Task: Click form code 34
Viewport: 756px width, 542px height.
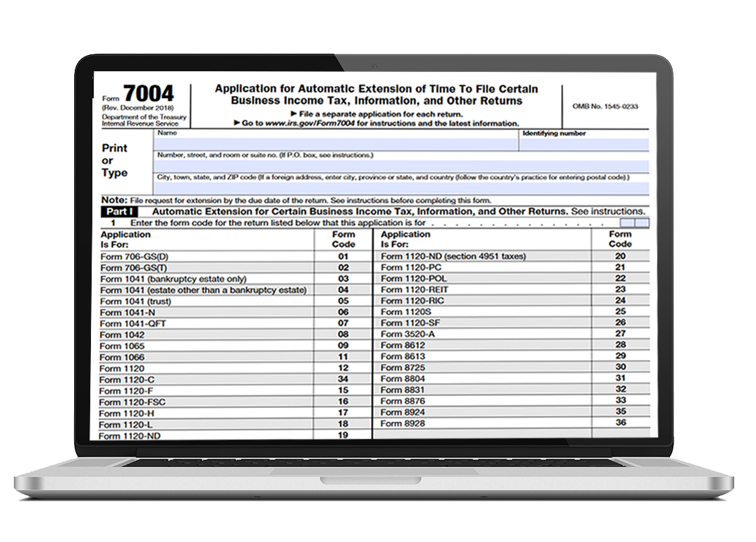Action: click(x=343, y=379)
